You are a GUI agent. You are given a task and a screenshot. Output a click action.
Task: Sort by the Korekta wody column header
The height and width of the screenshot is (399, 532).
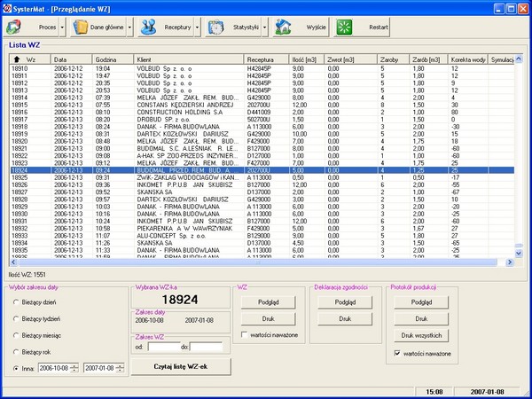(468, 59)
